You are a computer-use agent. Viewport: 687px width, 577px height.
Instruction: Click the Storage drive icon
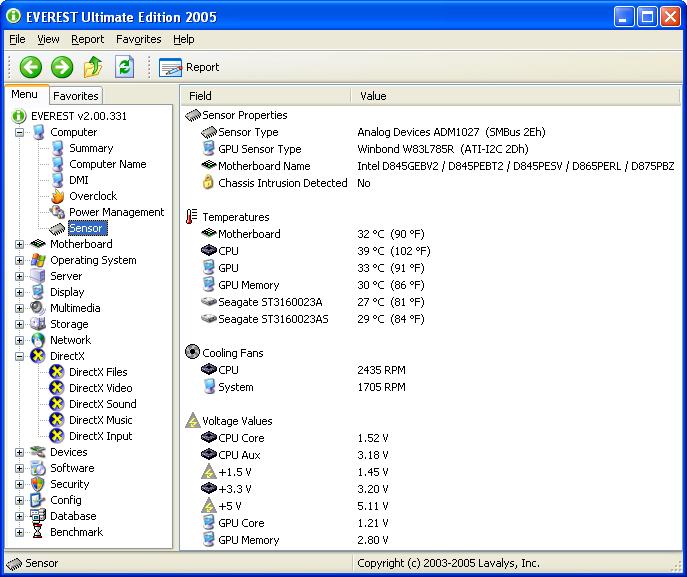point(38,324)
